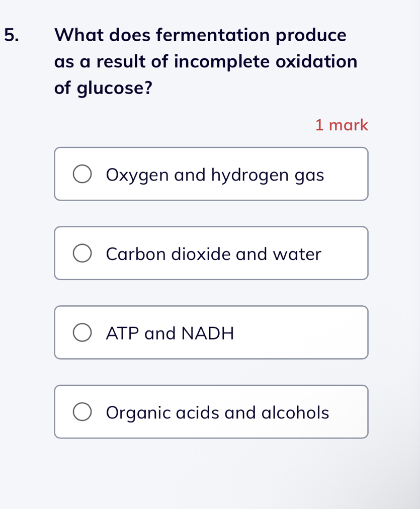Viewport: 420px width, 509px height.
Task: Click the question number "5."
Action: pos(13,35)
